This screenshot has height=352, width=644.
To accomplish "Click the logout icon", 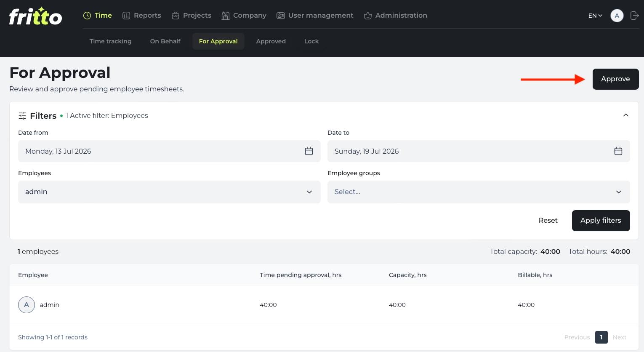I will coord(634,16).
